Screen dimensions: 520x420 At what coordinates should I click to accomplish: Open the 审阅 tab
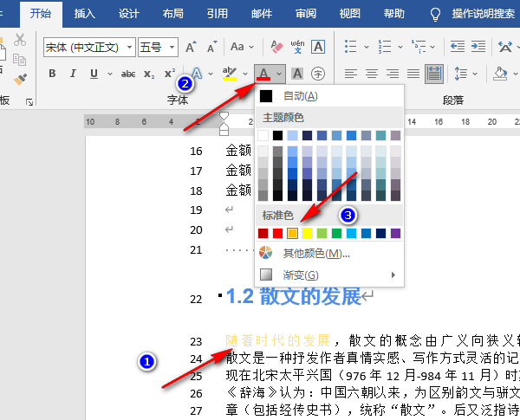(305, 14)
